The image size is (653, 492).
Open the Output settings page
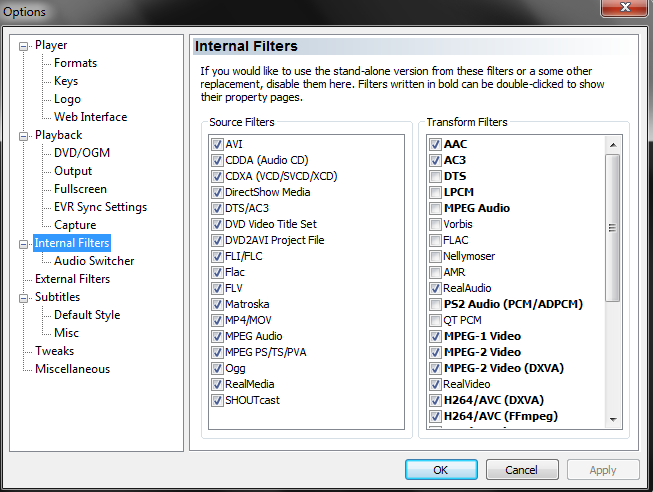pyautogui.click(x=73, y=171)
